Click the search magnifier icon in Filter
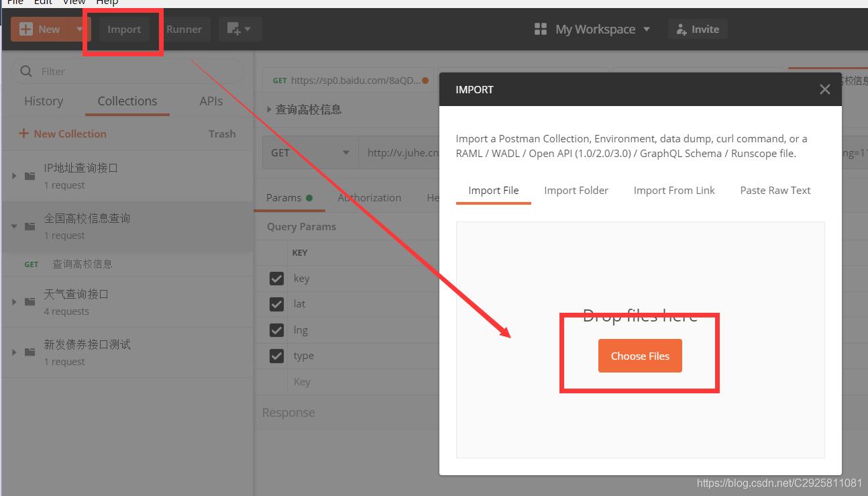This screenshot has width=868, height=496. pyautogui.click(x=26, y=71)
